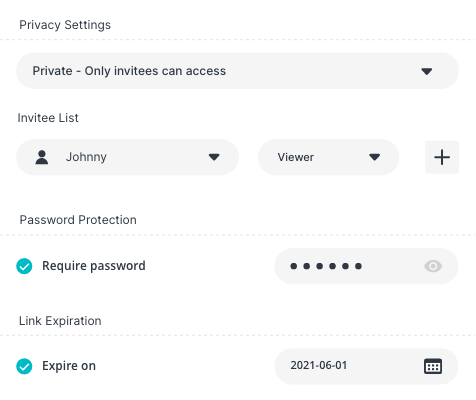Click the Password Protection section heading
Screen dimensions: 476x400
[x=78, y=220]
